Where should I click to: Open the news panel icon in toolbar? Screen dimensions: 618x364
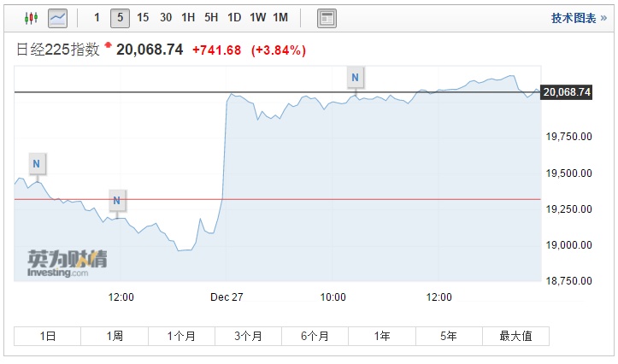click(x=327, y=17)
